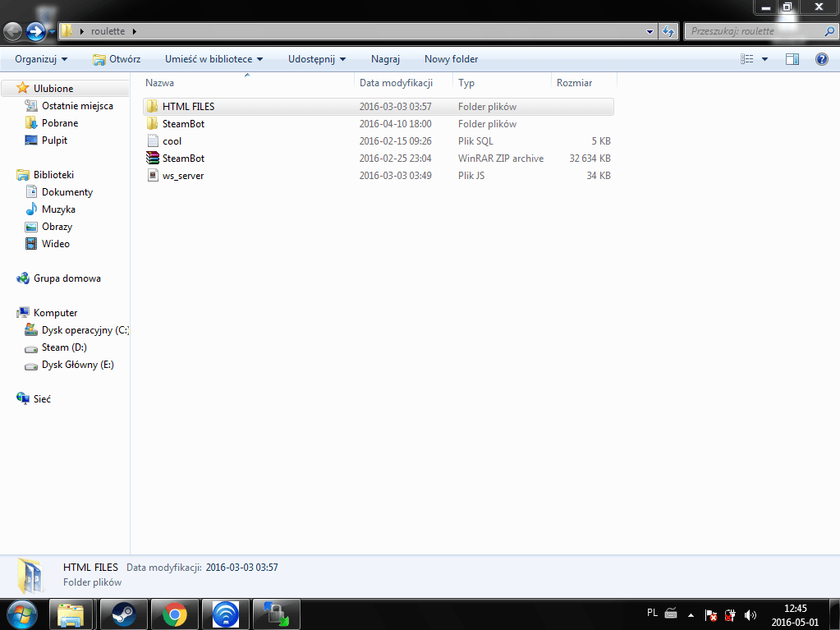Open the Organizuj dropdown menu
Screen dimensions: 840x630
point(41,59)
